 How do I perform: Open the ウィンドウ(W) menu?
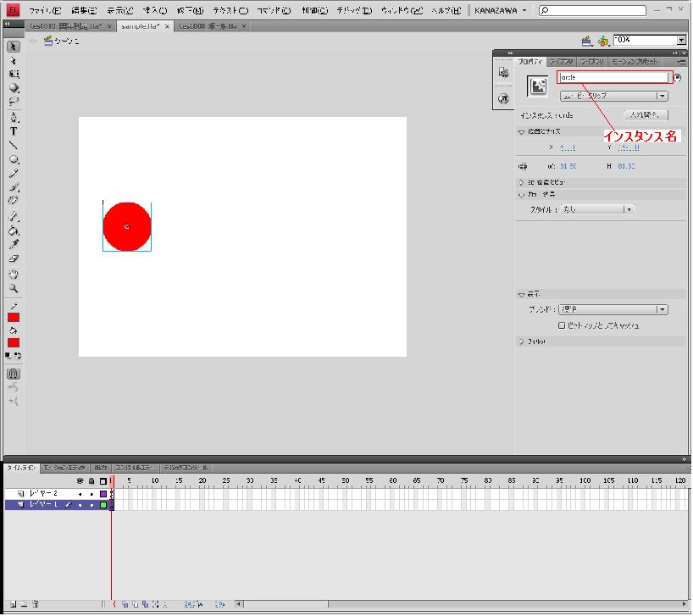(x=402, y=10)
